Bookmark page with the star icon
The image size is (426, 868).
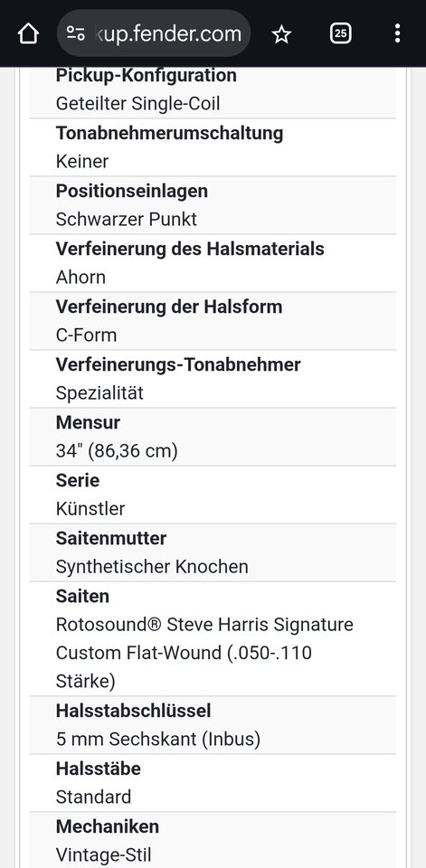click(x=281, y=34)
